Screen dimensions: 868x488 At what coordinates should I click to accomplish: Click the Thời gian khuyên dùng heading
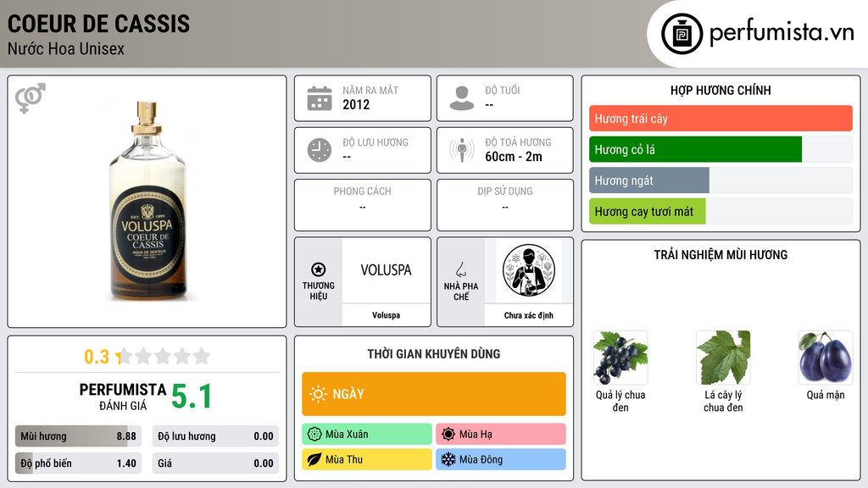tap(434, 354)
